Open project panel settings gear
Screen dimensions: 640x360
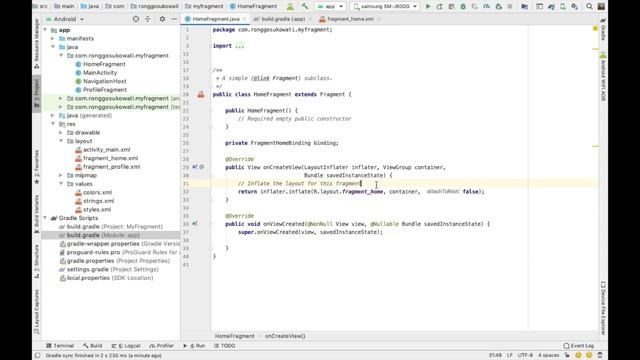[162, 19]
